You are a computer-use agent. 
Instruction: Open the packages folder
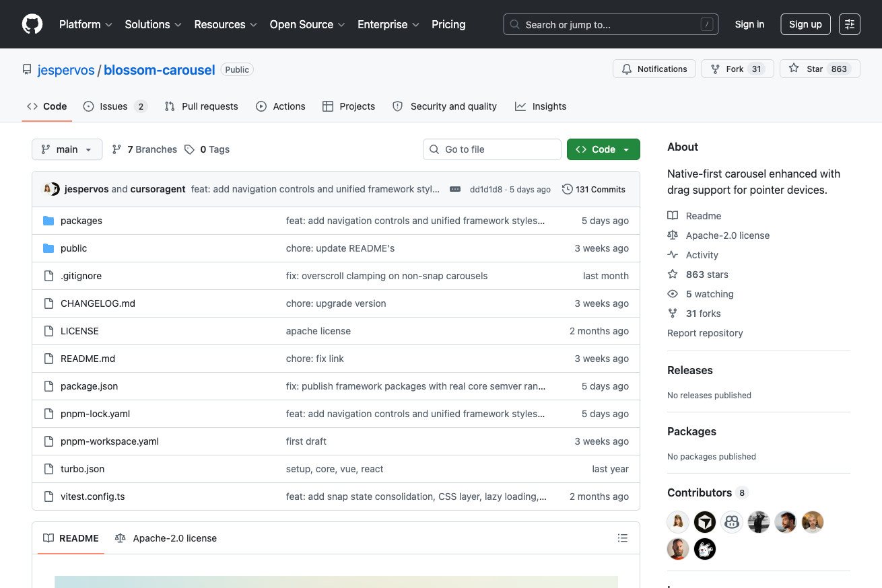[x=81, y=221]
